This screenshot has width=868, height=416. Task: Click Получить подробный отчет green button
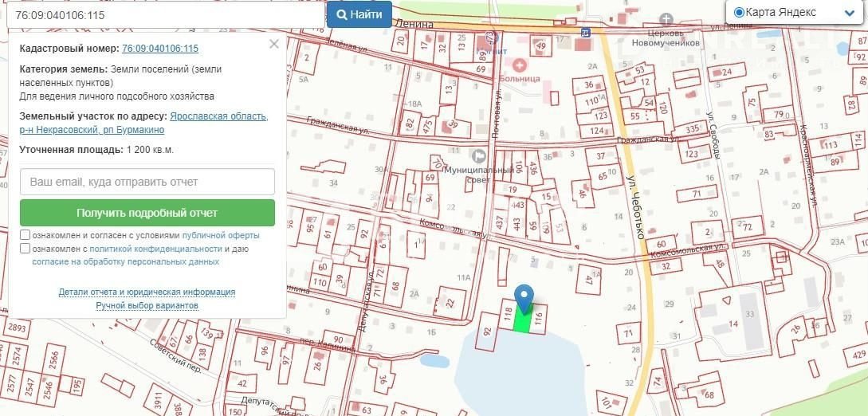pyautogui.click(x=147, y=213)
